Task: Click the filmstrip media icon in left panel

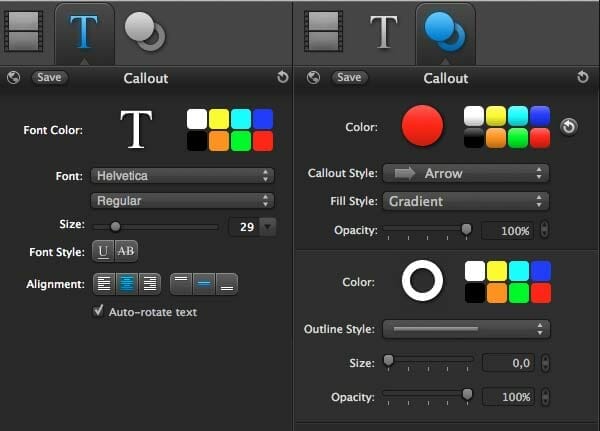Action: coord(24,32)
